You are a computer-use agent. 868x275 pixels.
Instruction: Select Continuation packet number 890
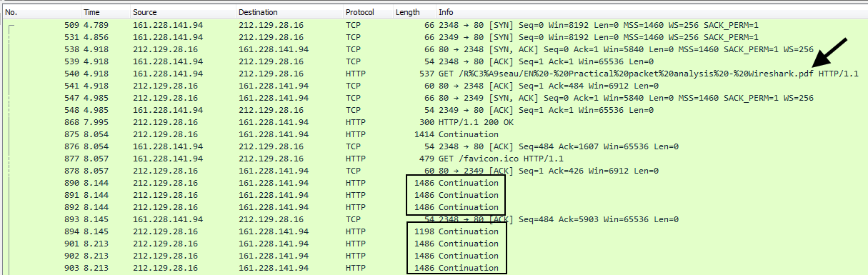434,183
